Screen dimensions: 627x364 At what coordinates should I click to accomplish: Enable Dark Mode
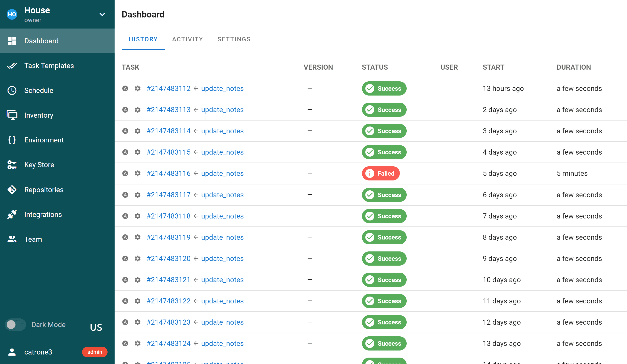(x=15, y=324)
